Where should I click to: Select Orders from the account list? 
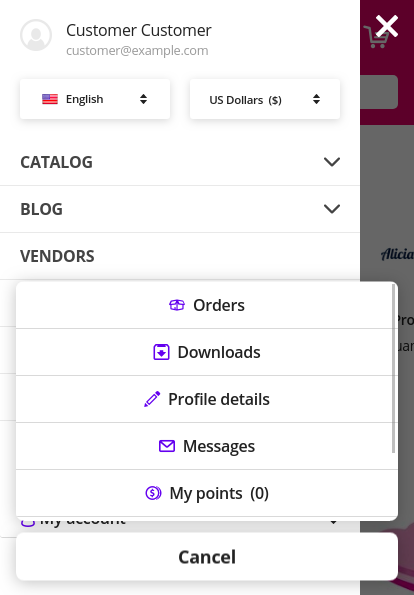coord(207,305)
